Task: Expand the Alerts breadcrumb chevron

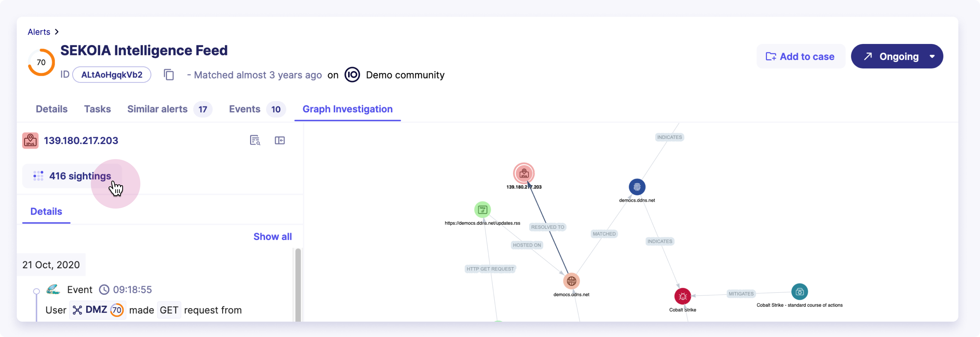Action: coord(56,31)
